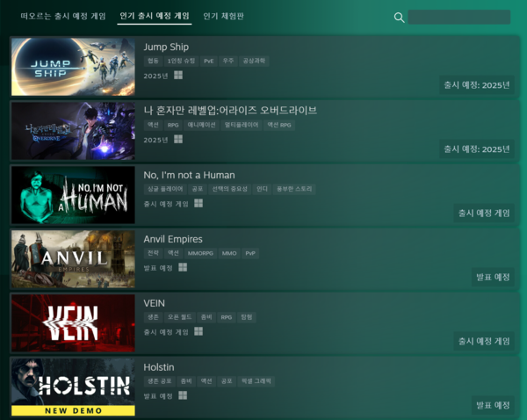The image size is (527, 420).
Task: Switch to 떠오르는 출시 예정 게임 tab
Action: 63,16
